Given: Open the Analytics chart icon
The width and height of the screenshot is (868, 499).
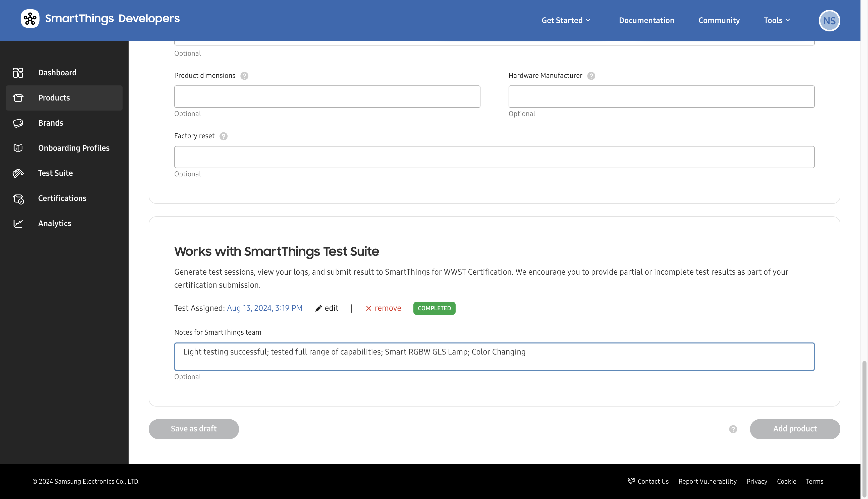Looking at the screenshot, I should click(18, 223).
